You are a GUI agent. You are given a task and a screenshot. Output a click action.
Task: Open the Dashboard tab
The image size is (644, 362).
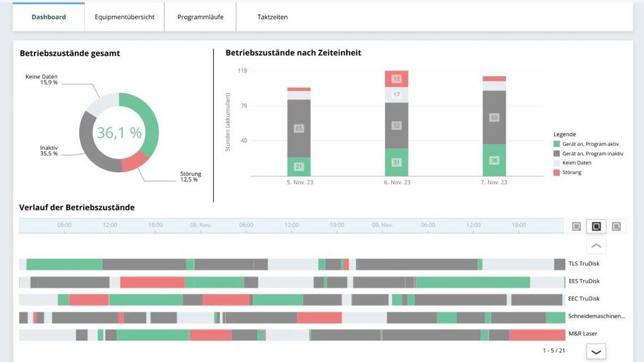(x=48, y=17)
